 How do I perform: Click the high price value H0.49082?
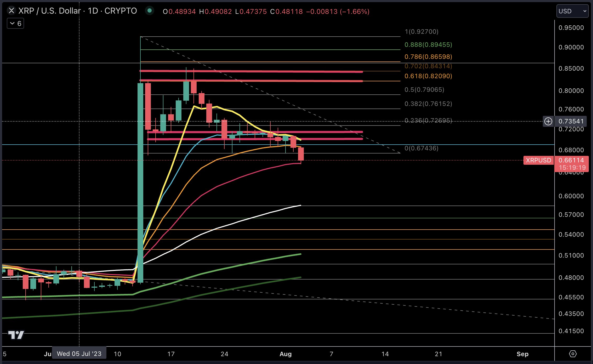coord(215,12)
